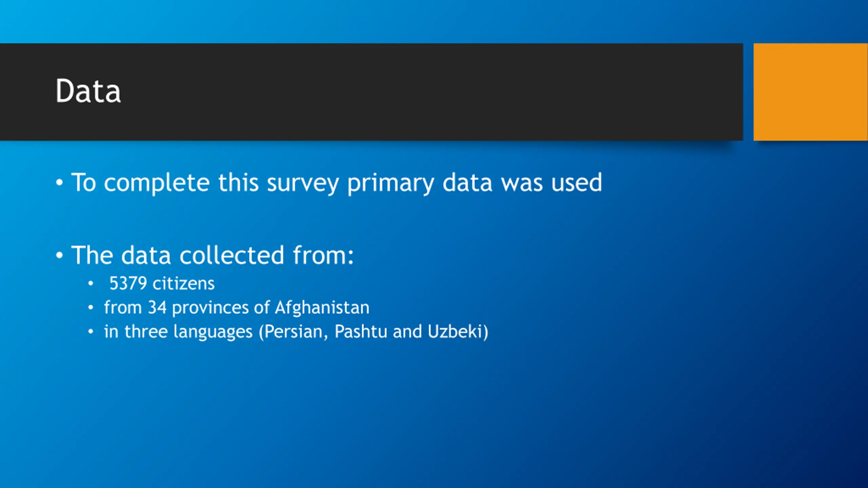This screenshot has width=868, height=488.
Task: Select the "in three languages" sub-bullet text
Action: coord(296,332)
